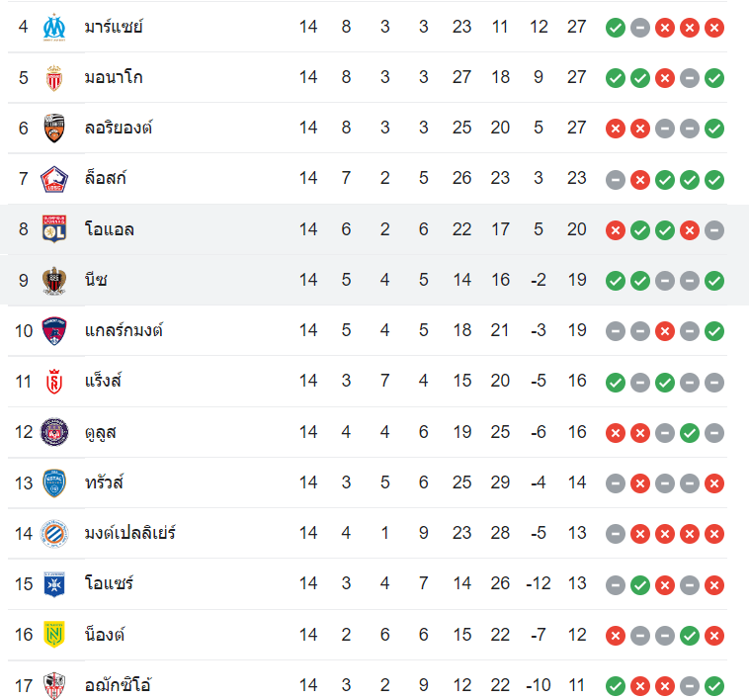Click the Lyon club logo in row 8
The image size is (749, 700).
[54, 229]
